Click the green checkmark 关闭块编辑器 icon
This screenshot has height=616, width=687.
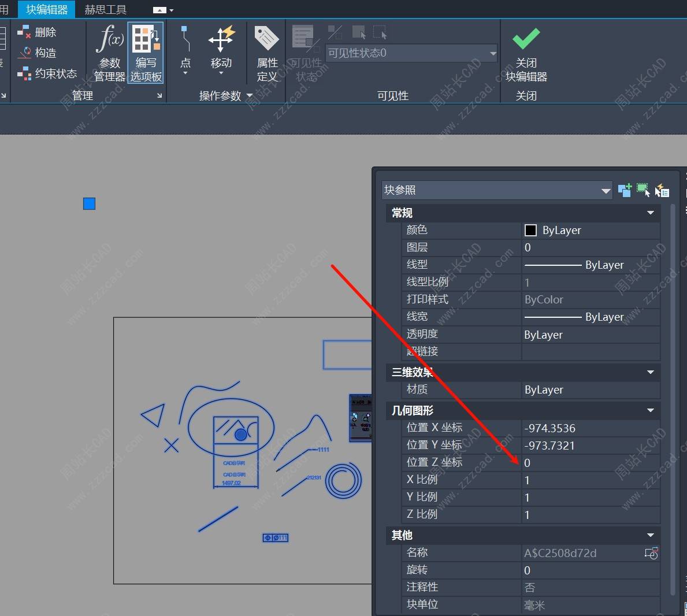point(526,39)
